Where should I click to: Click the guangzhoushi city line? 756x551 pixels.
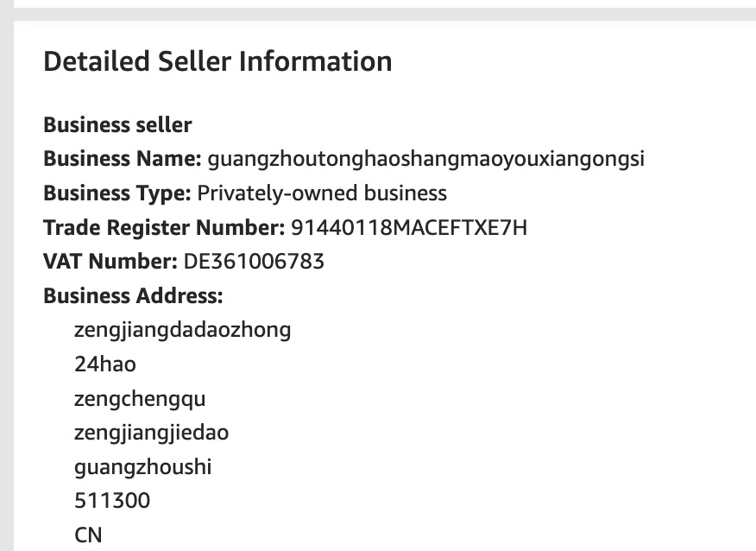click(143, 466)
